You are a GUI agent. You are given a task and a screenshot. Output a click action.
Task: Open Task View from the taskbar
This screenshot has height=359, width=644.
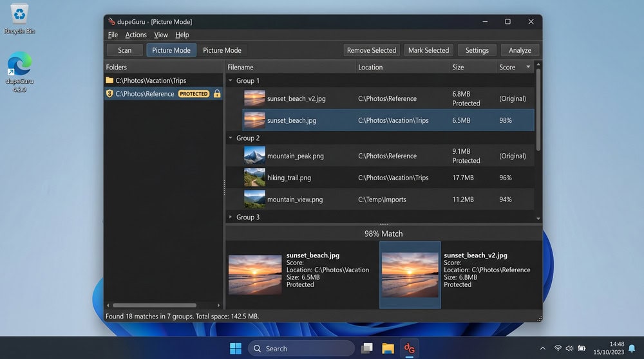pos(367,348)
